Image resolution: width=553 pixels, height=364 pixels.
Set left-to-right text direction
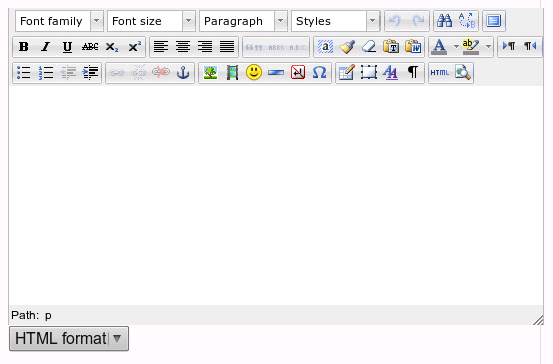click(x=509, y=47)
